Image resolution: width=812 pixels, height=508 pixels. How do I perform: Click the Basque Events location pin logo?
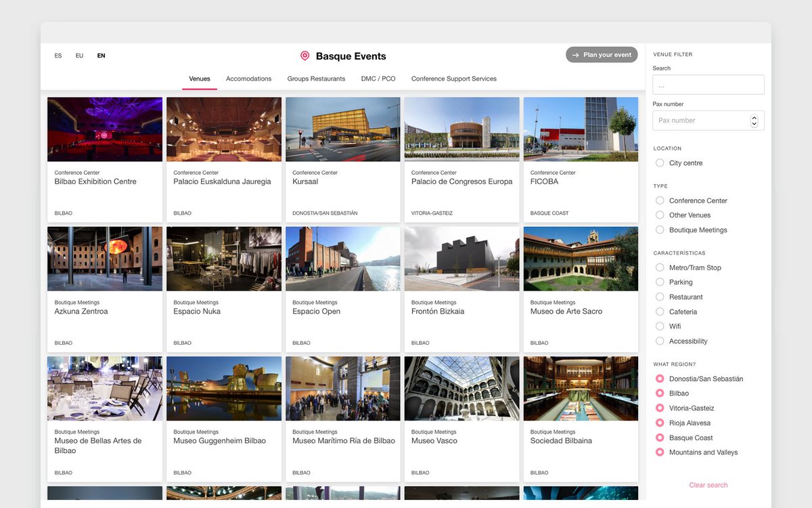point(304,56)
